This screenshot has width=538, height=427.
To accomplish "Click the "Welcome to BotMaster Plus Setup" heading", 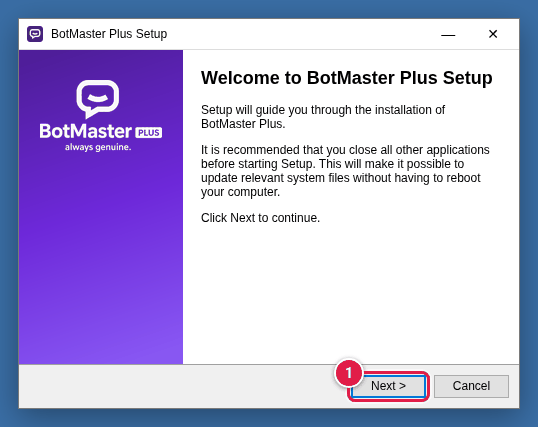I will click(x=347, y=78).
